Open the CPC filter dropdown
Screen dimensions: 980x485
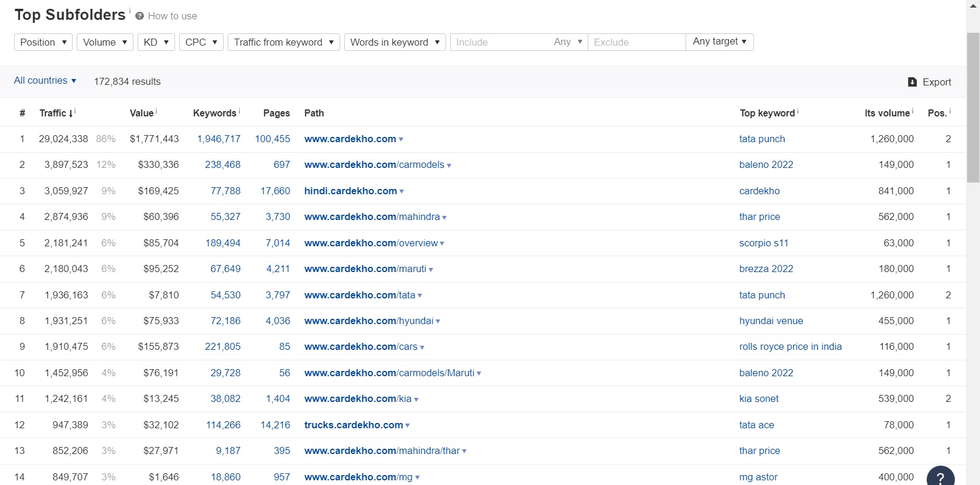tap(201, 42)
